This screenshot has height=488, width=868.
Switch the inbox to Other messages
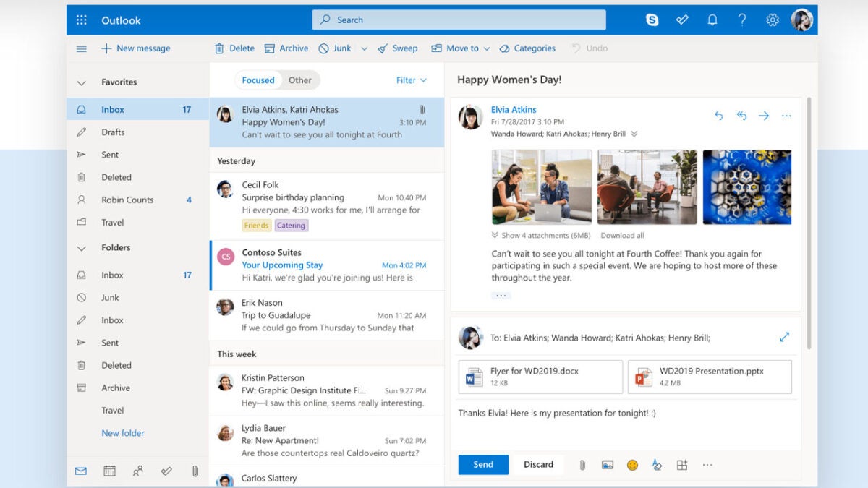coord(300,80)
